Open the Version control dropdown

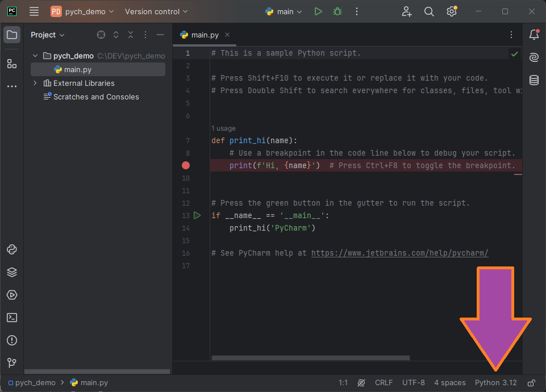coord(156,11)
